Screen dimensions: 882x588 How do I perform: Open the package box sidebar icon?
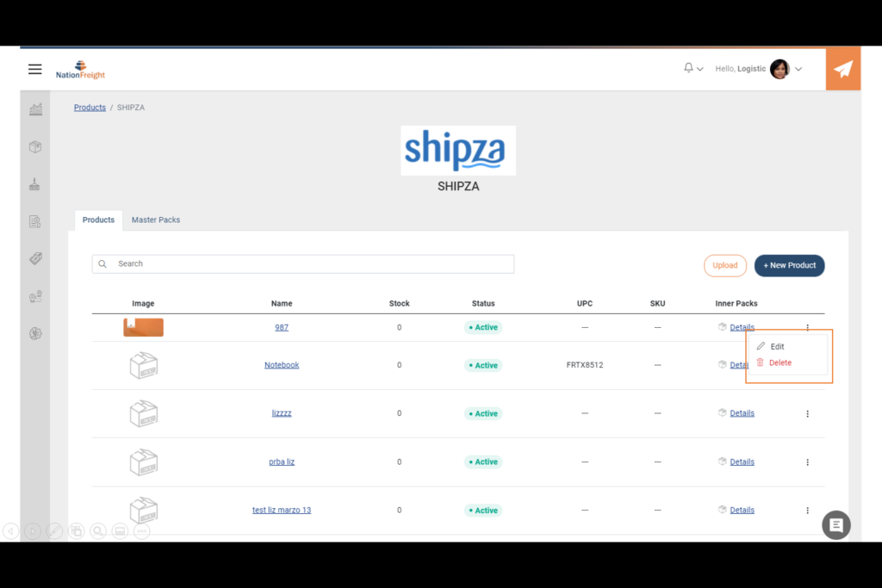(35, 146)
